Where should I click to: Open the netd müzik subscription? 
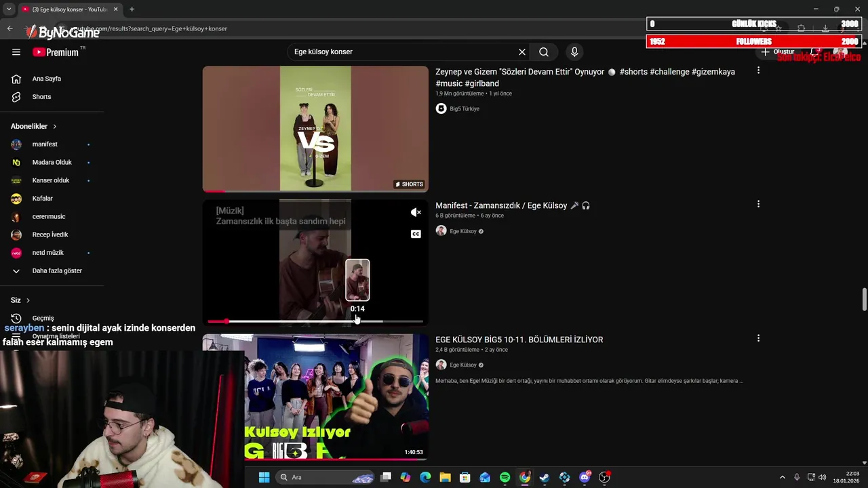pyautogui.click(x=52, y=253)
